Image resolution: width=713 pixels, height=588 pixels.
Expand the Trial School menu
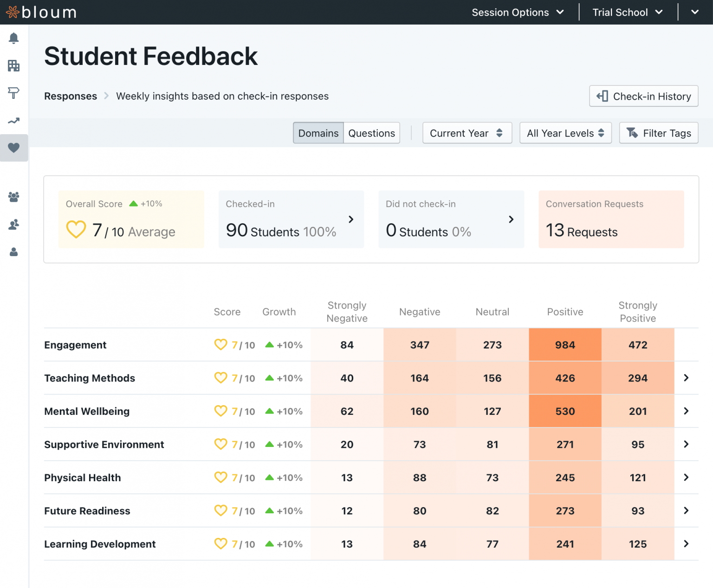coord(627,13)
